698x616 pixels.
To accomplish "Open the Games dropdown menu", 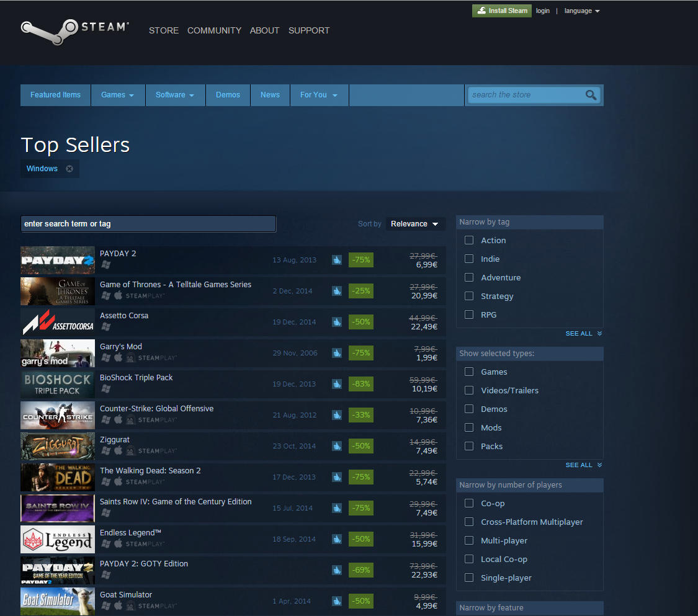I will [x=118, y=95].
